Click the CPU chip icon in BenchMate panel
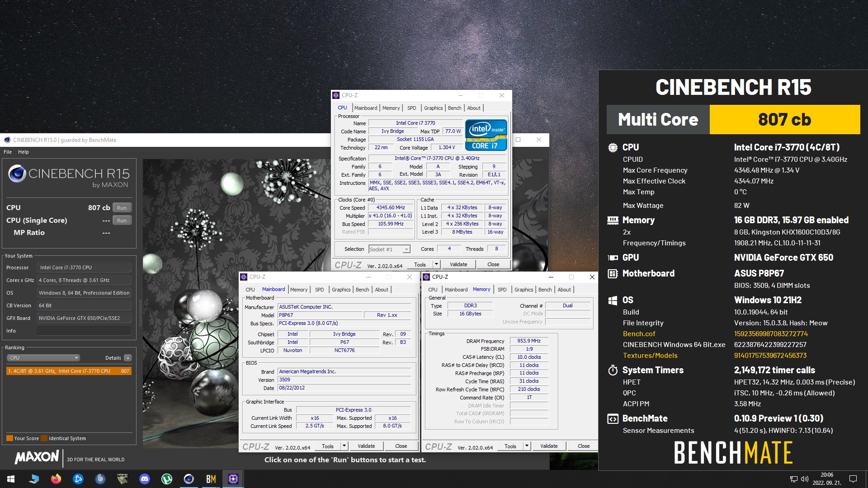Viewport: 868px width, 488px height. coord(613,147)
